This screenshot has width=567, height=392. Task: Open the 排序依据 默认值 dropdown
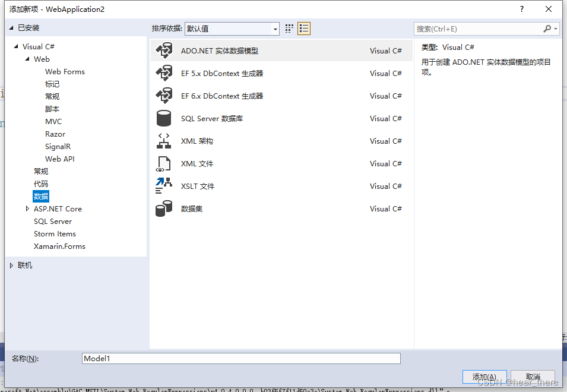coord(232,29)
